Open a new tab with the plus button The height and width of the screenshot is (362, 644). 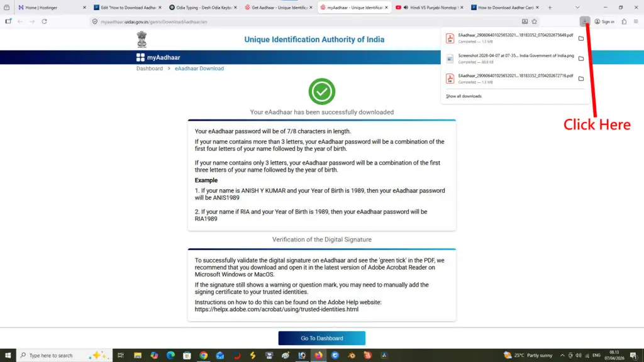(x=550, y=8)
